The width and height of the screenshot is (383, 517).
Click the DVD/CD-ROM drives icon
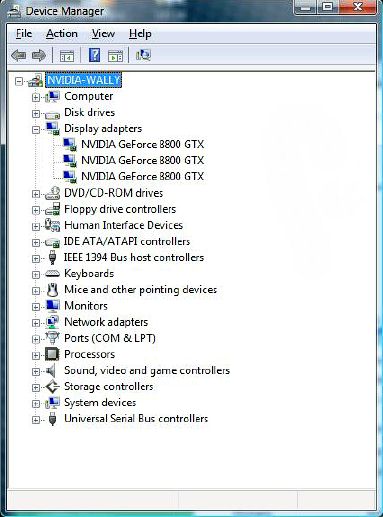[52, 193]
